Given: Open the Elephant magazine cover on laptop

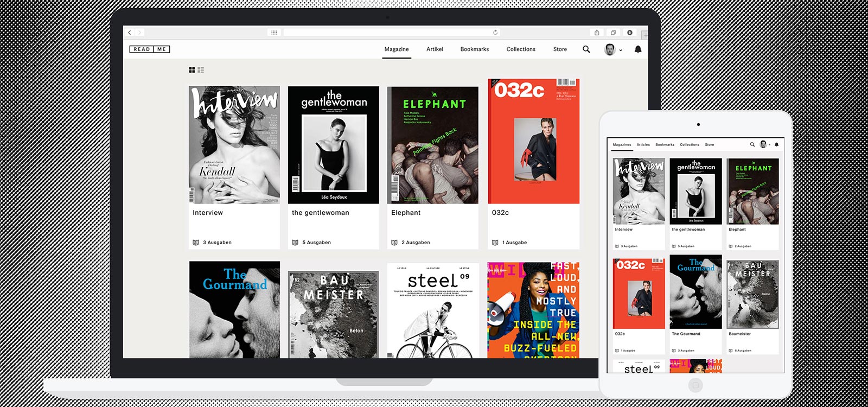Looking at the screenshot, I should coord(433,145).
